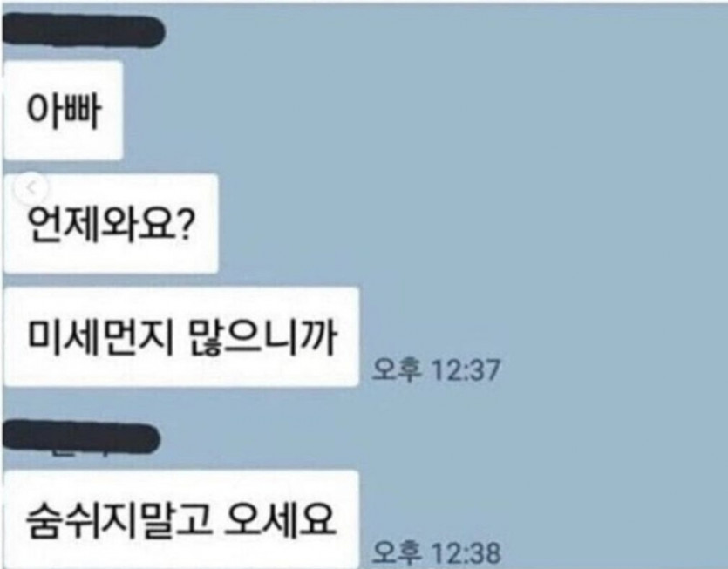Open the first blacked-out sender name
This screenshot has width=728, height=569.
83,30
